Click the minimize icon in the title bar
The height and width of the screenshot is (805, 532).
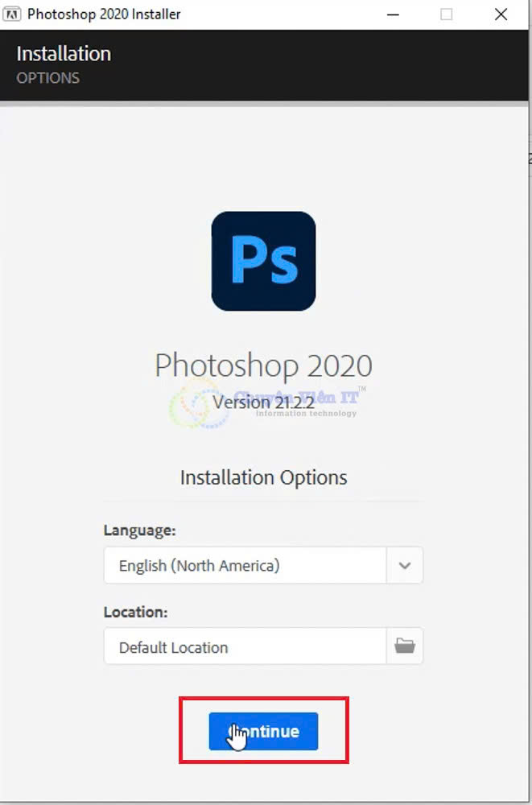coord(392,14)
